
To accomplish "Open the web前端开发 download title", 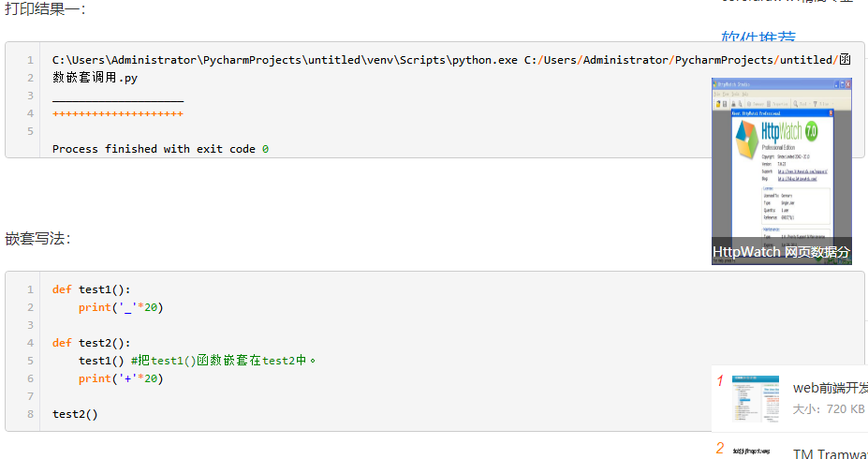I will coord(830,388).
